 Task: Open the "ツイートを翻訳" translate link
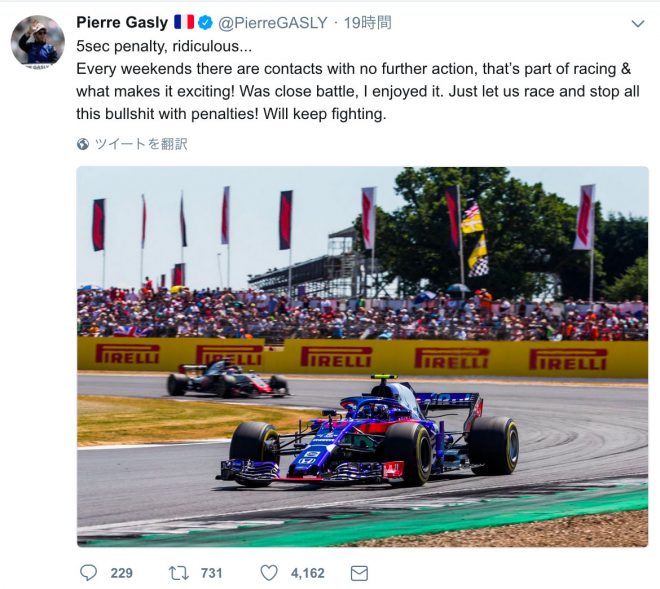click(x=141, y=144)
